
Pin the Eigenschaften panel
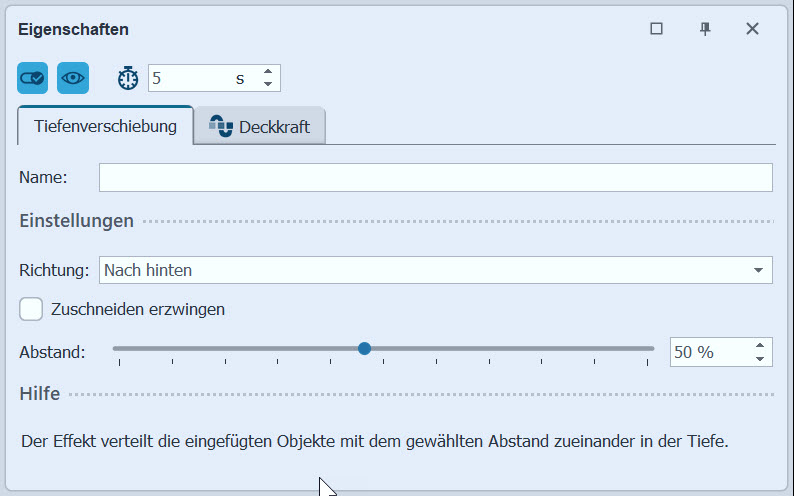click(x=705, y=29)
